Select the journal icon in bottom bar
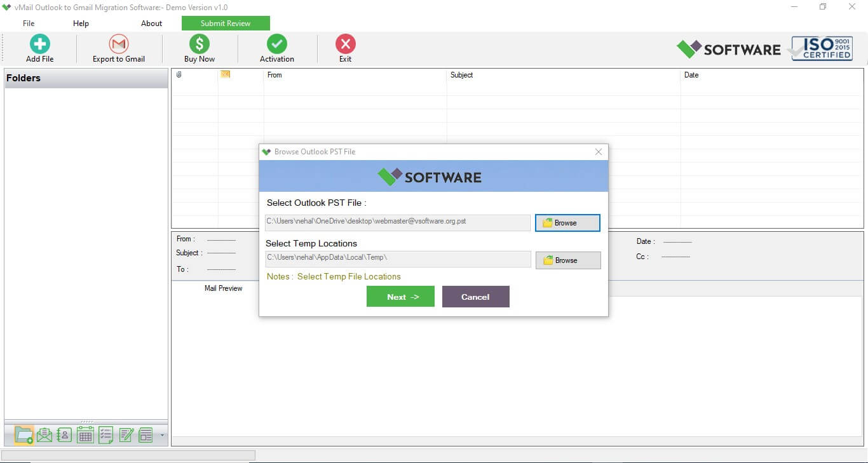 click(146, 435)
